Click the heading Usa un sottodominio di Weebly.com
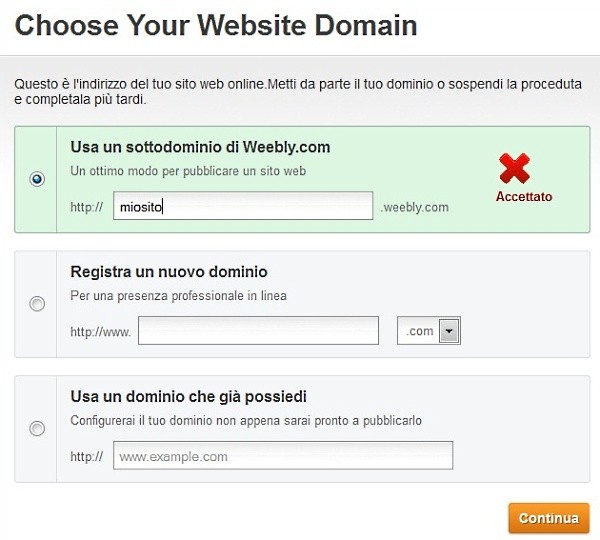 200,147
